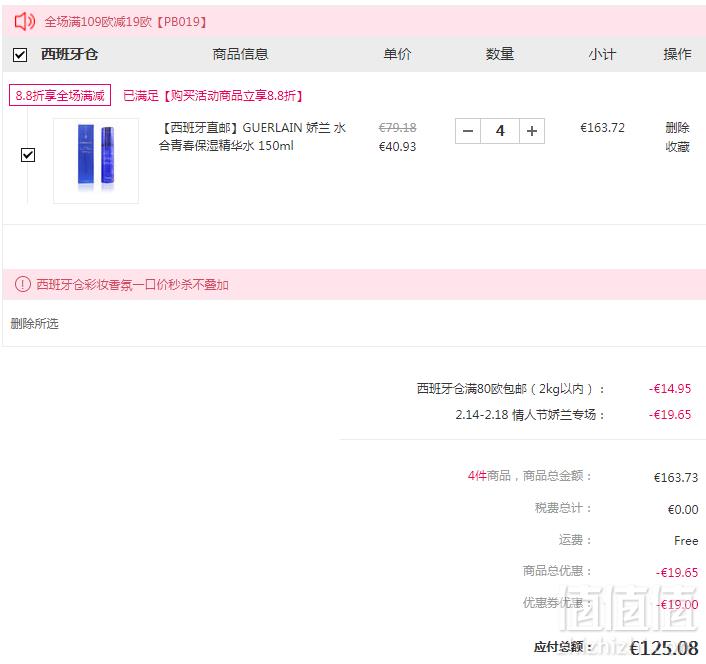This screenshot has height=664, width=706.
Task: Click the 数量 column header
Action: [500, 54]
